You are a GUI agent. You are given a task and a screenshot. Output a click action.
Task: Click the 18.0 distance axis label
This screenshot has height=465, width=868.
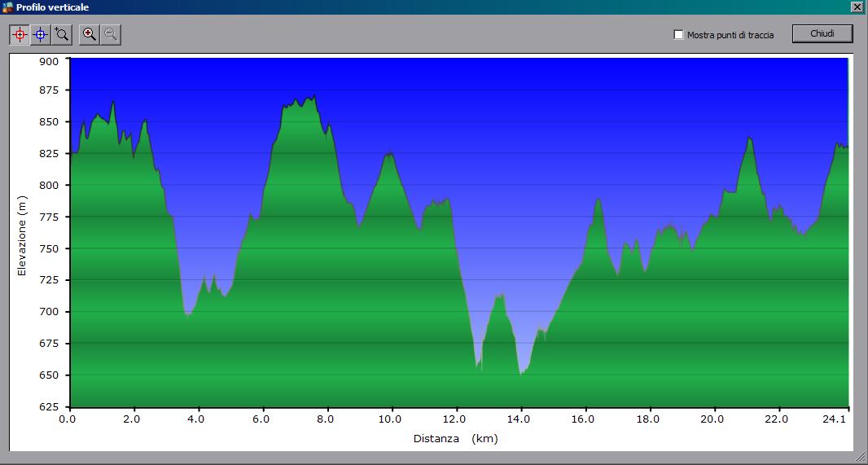pos(647,419)
